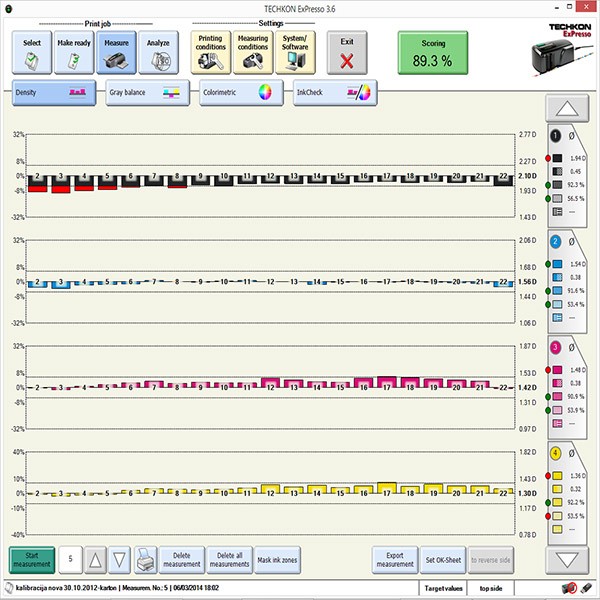Click the top side status field
The height and width of the screenshot is (600, 600).
click(491, 588)
